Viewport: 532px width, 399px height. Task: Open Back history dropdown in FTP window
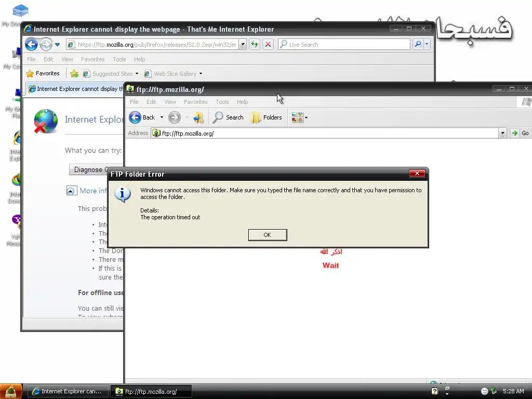(x=162, y=117)
